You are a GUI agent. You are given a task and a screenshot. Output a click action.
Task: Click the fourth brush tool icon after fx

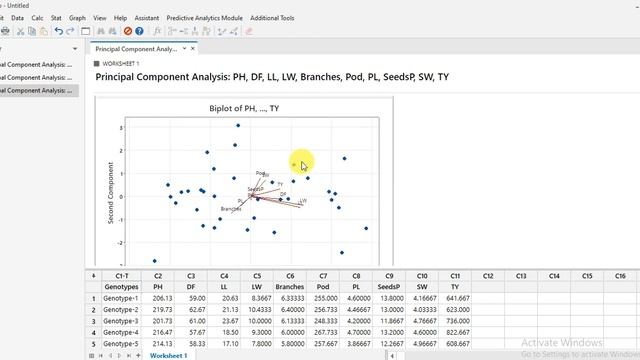click(x=207, y=31)
